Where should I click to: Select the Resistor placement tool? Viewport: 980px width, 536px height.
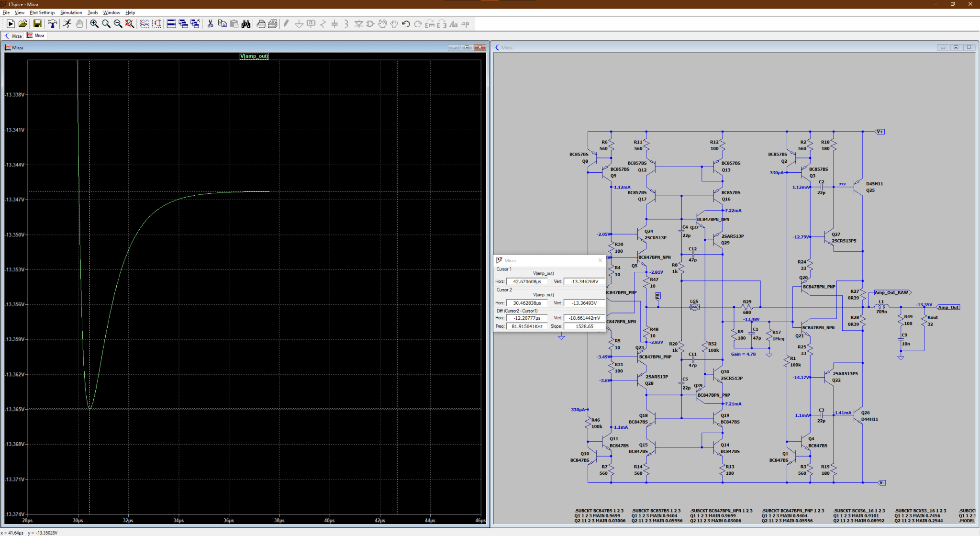coord(323,24)
